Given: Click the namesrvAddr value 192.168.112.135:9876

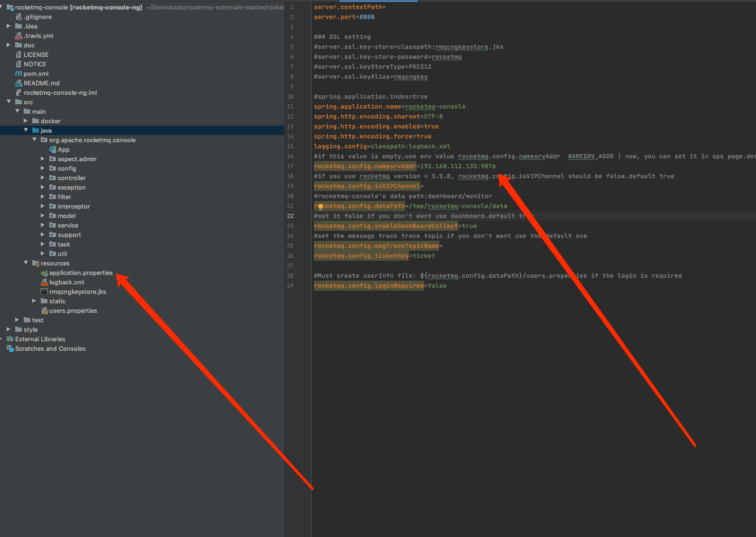Looking at the screenshot, I should 458,166.
